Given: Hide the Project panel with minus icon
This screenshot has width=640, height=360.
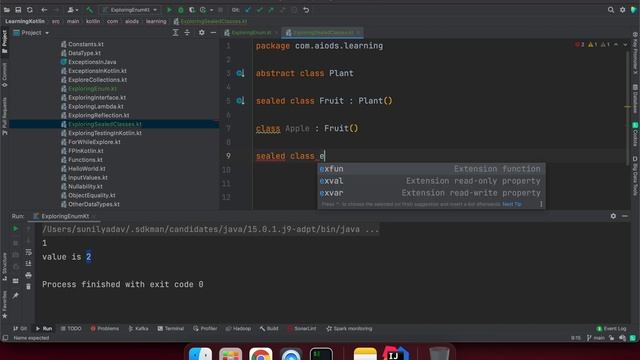Looking at the screenshot, I should (213, 33).
